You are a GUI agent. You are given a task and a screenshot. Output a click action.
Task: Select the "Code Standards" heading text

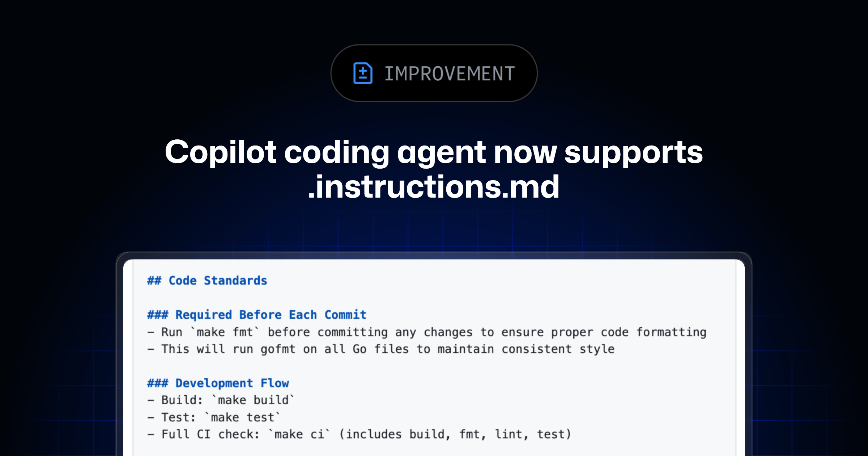click(x=218, y=280)
